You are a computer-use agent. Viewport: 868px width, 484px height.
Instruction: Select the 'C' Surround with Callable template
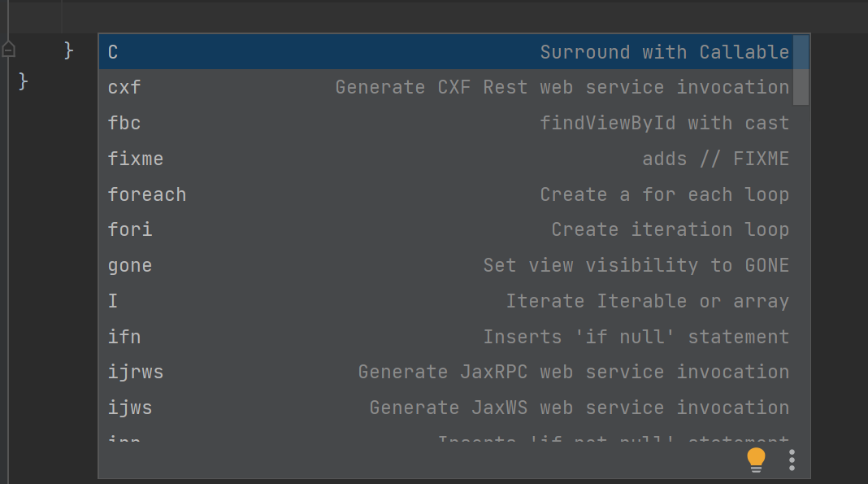(x=447, y=52)
